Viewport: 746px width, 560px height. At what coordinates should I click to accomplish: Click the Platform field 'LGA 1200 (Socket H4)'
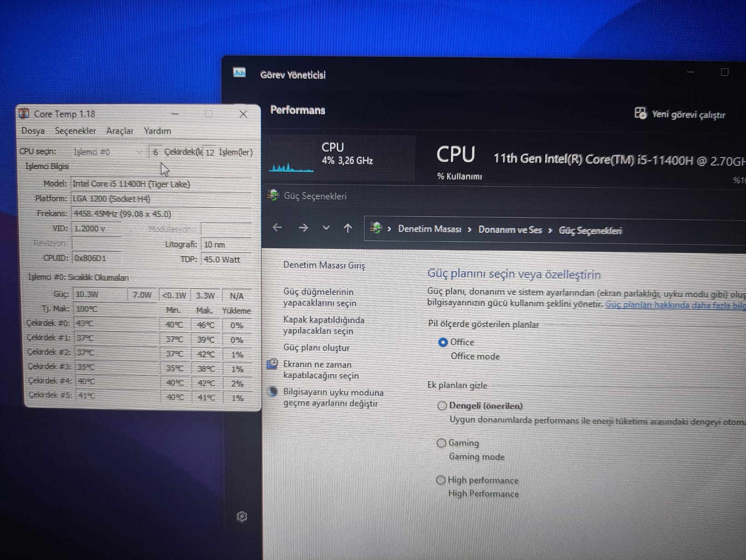pos(161,199)
